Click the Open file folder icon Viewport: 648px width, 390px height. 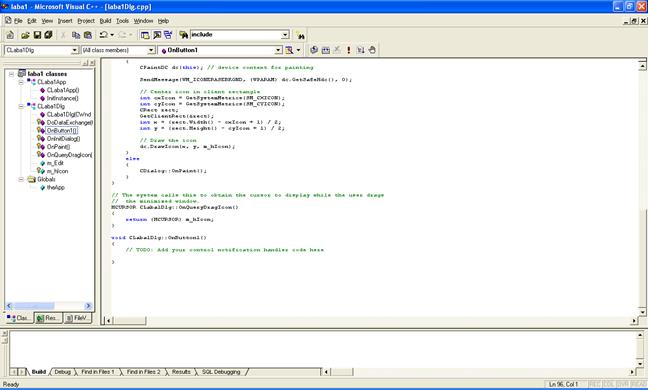coord(25,36)
